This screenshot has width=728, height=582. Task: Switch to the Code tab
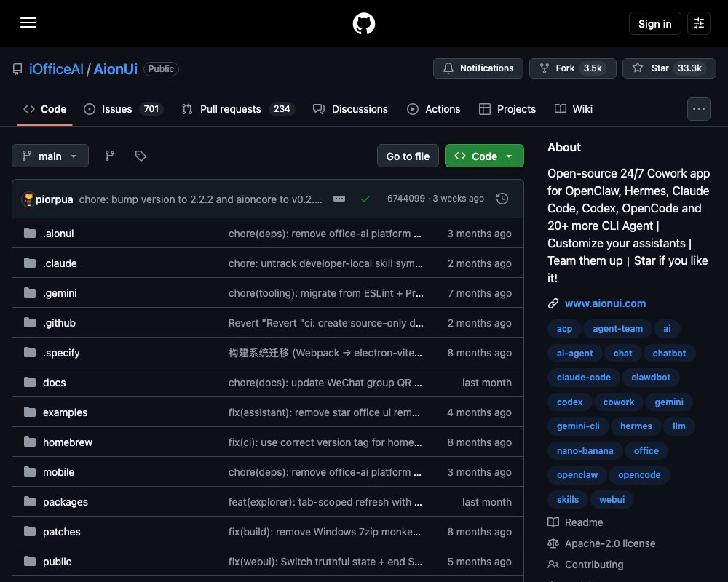pyautogui.click(x=45, y=109)
